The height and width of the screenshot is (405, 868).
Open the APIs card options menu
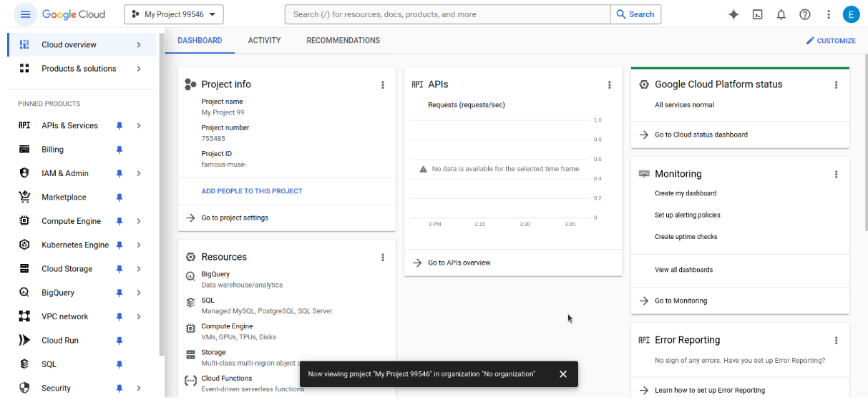(x=610, y=84)
